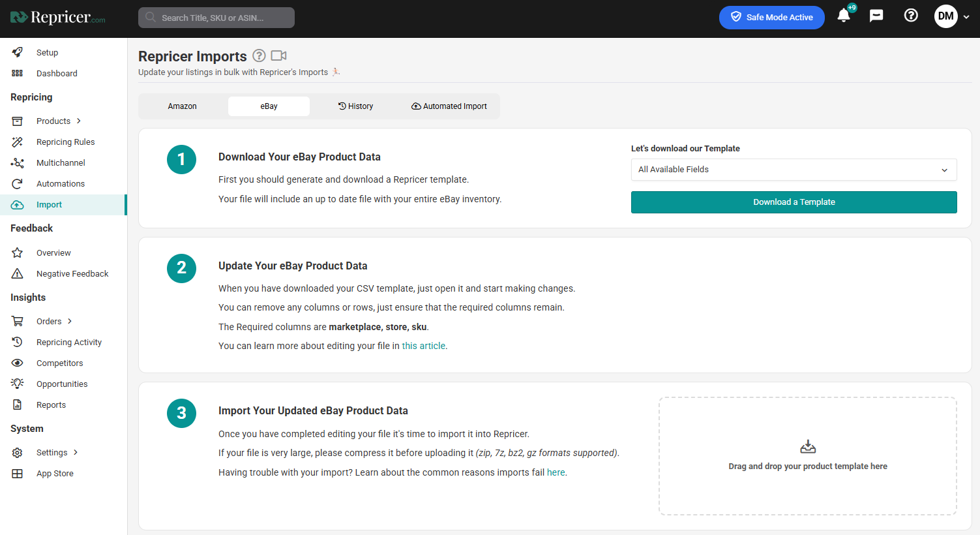Click the Repricing Rules wand icon
The height and width of the screenshot is (535, 980).
(18, 142)
